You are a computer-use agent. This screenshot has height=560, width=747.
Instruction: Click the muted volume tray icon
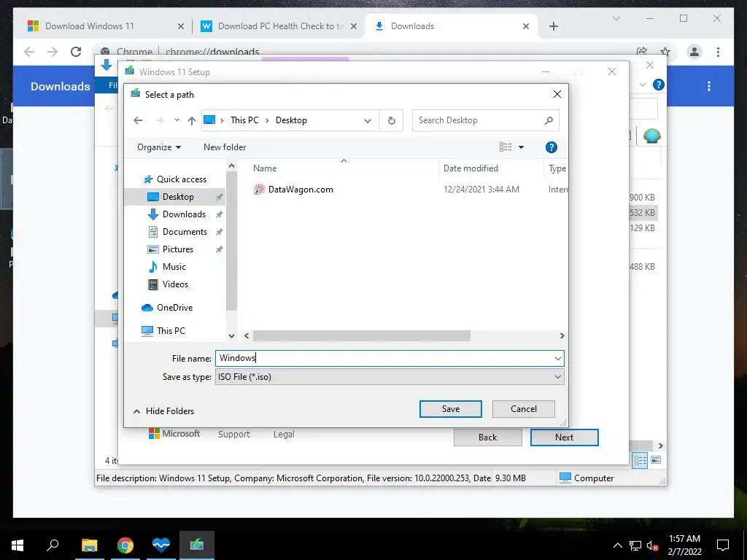[652, 545]
